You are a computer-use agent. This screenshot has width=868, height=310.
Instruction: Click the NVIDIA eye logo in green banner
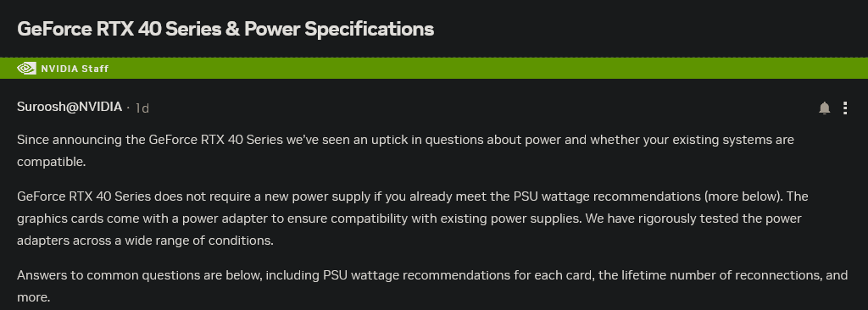tap(26, 68)
